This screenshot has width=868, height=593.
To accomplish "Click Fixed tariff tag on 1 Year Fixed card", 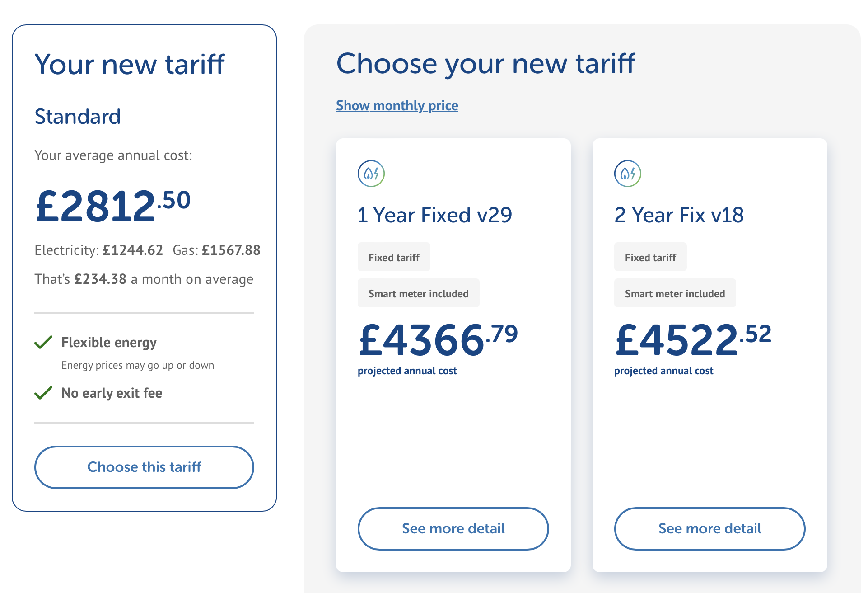I will tap(394, 257).
